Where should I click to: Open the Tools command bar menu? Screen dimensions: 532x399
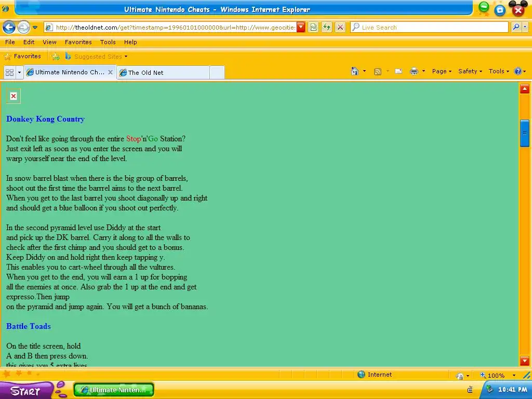(499, 71)
